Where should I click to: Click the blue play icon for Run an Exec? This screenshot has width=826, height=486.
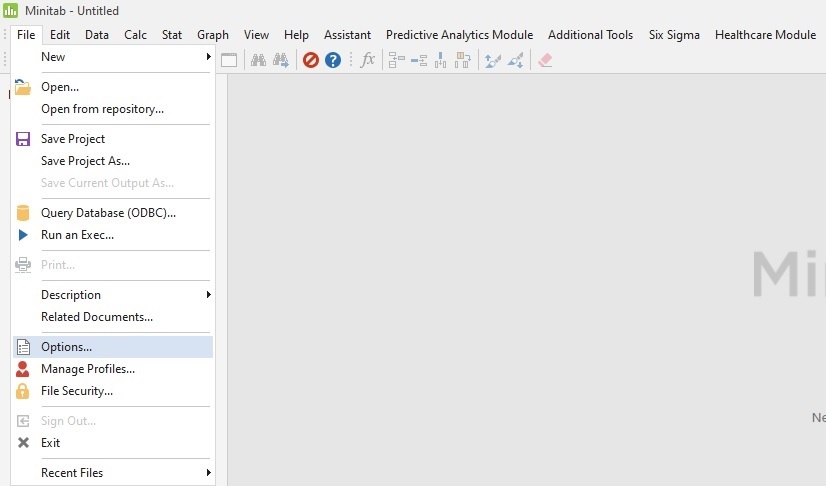[x=23, y=235]
